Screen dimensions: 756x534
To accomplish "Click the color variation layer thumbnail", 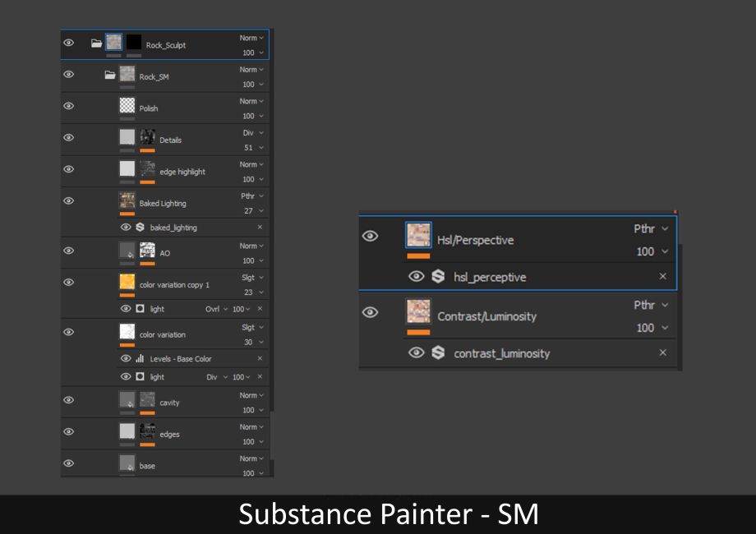I will [x=127, y=331].
